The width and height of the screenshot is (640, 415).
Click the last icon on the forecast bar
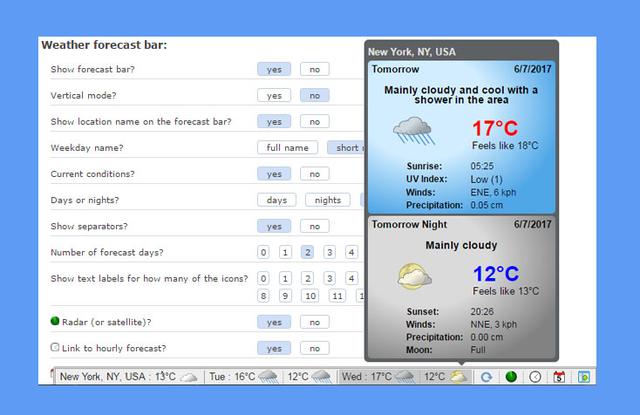click(585, 377)
